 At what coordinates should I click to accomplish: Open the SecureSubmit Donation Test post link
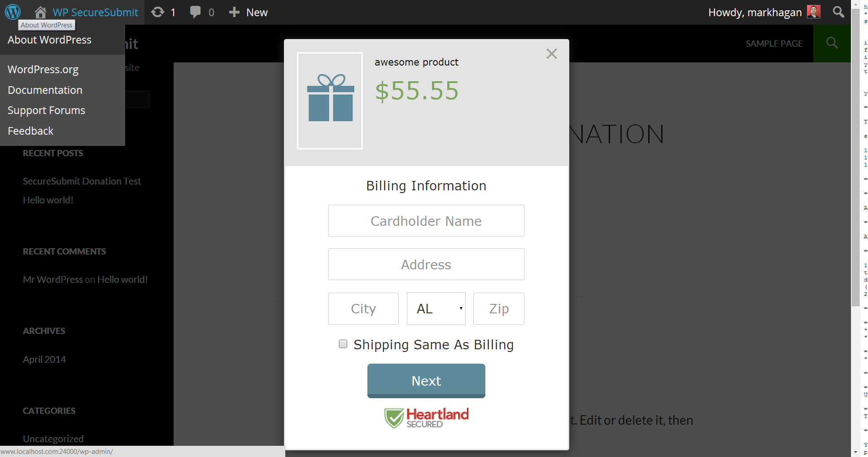[x=82, y=181]
